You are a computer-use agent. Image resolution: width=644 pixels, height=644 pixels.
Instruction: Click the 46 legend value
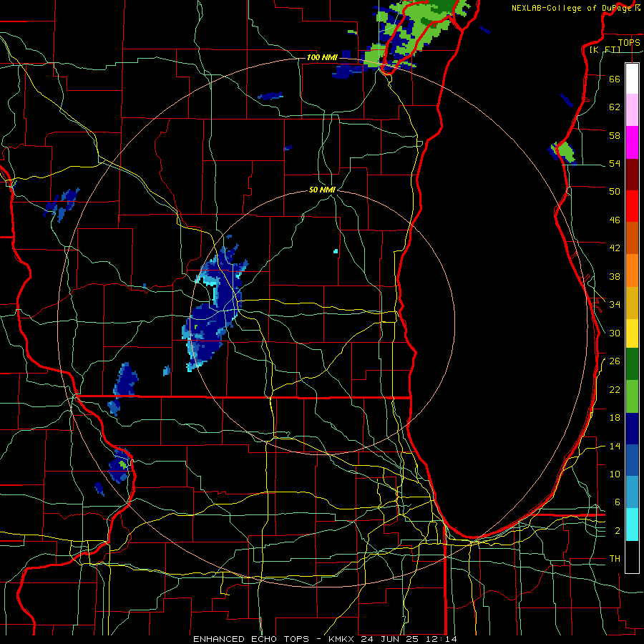pyautogui.click(x=615, y=220)
